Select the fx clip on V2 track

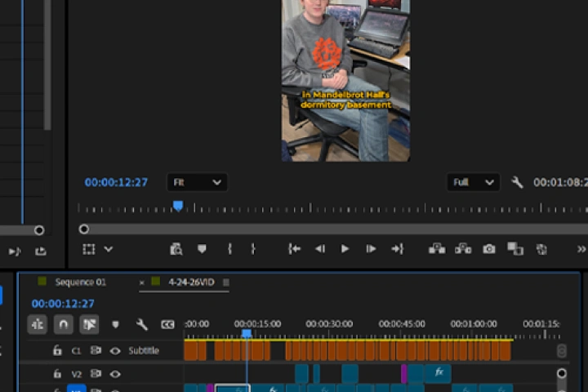439,373
